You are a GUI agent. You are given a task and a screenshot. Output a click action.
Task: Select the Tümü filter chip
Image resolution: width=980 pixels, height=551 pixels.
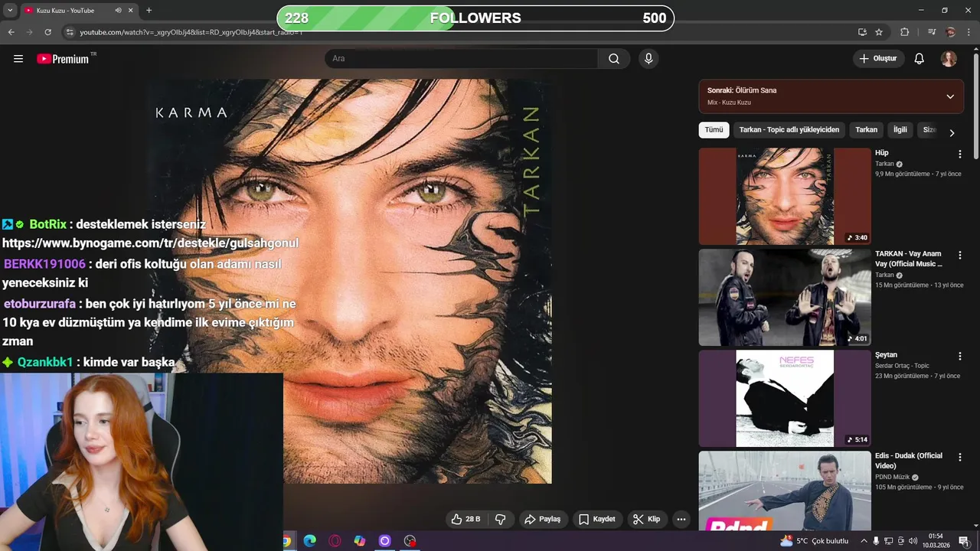714,130
